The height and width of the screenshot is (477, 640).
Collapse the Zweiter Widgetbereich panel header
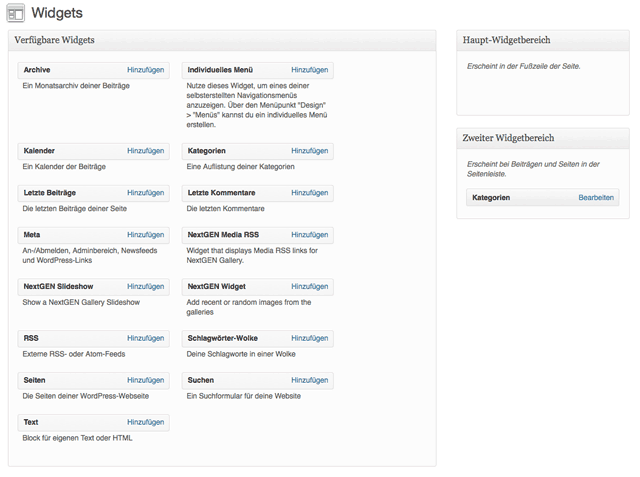542,138
